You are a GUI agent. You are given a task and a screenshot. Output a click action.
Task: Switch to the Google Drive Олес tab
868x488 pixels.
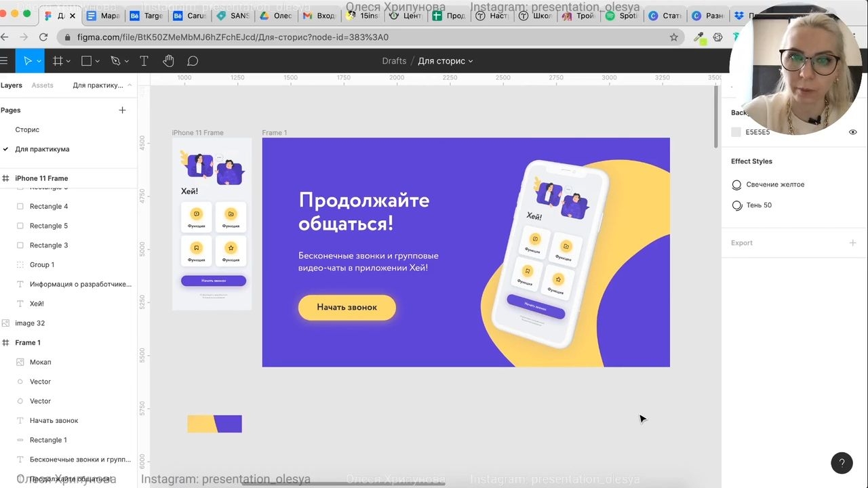[275, 16]
